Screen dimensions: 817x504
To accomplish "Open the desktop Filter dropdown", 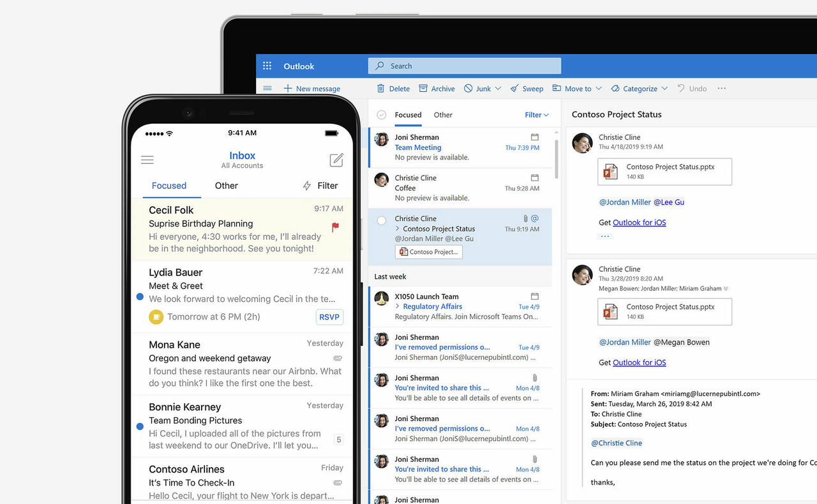I will 537,115.
